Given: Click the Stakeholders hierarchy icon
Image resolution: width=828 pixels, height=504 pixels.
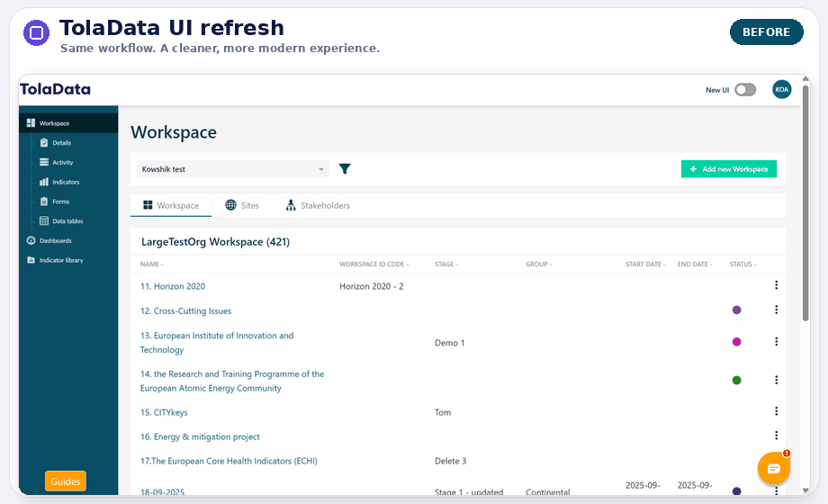Looking at the screenshot, I should click(291, 205).
